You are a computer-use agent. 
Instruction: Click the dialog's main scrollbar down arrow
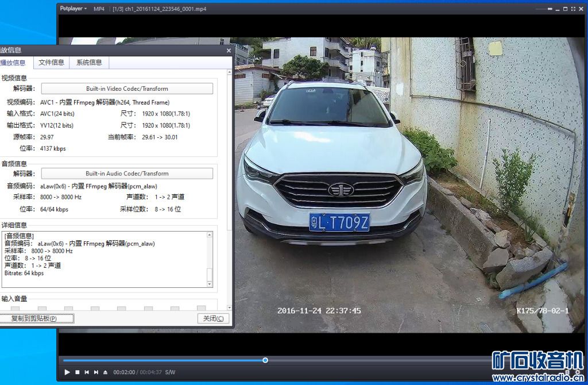click(230, 307)
